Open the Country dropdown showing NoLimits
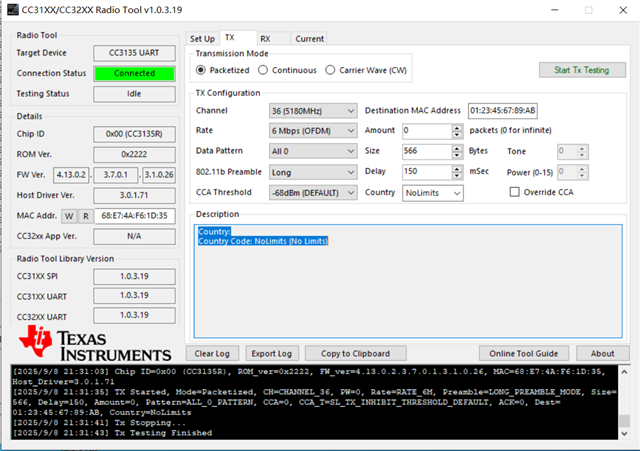The height and width of the screenshot is (451, 640). tap(433, 193)
